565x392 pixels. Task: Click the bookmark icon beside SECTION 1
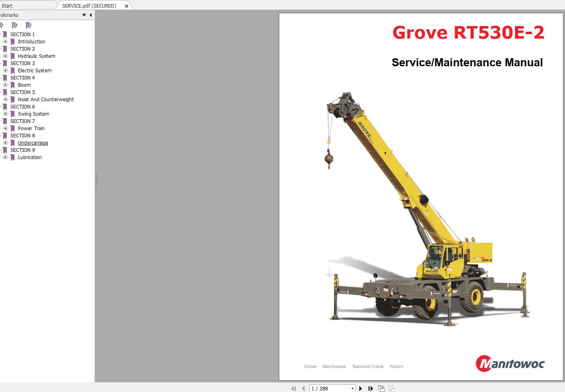click(x=5, y=35)
